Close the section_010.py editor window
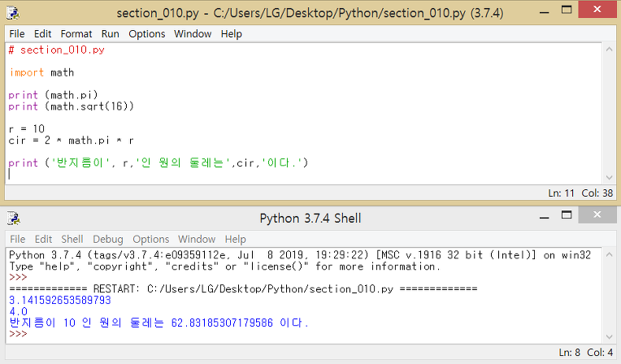The width and height of the screenshot is (621, 364). pos(597,9)
